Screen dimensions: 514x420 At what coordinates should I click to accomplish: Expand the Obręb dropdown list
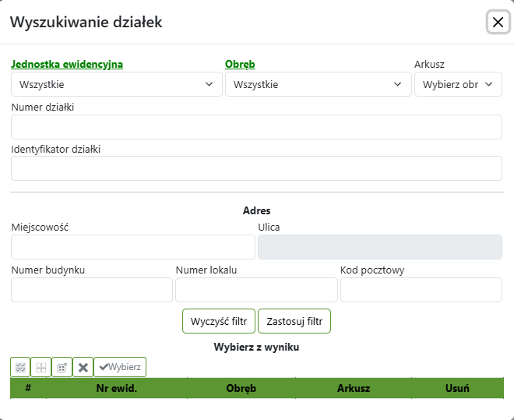tap(318, 84)
